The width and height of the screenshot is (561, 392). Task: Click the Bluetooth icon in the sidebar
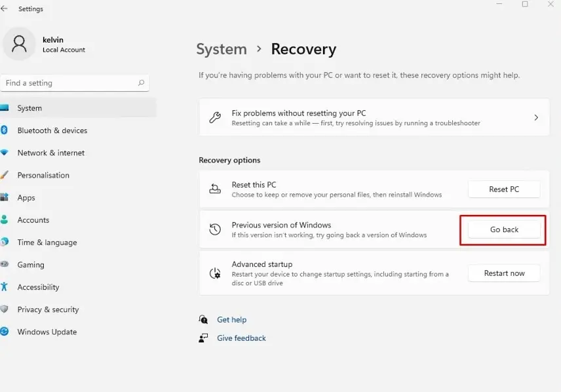click(4, 130)
